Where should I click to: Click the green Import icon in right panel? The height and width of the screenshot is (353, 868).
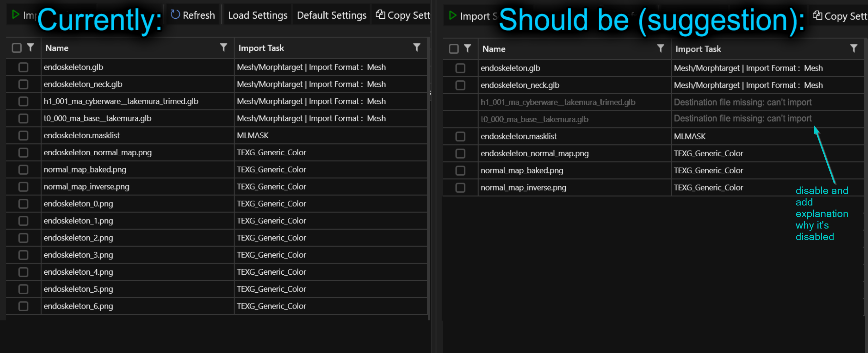pyautogui.click(x=452, y=15)
